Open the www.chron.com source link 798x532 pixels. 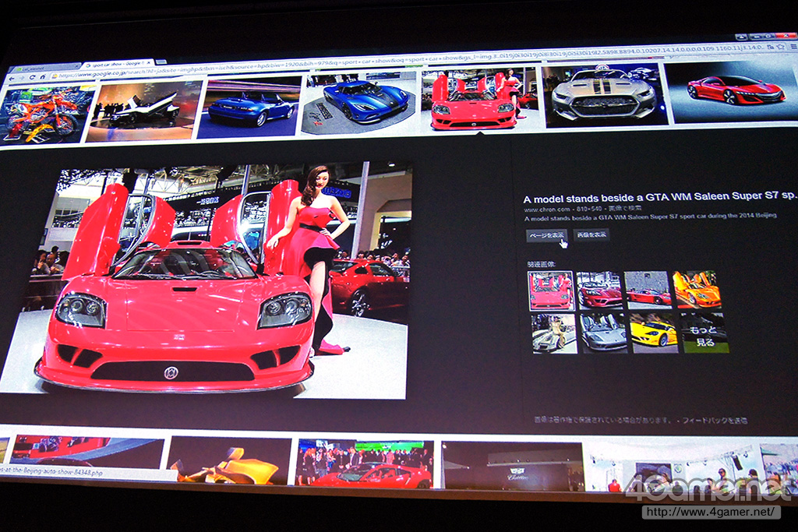[x=546, y=209]
